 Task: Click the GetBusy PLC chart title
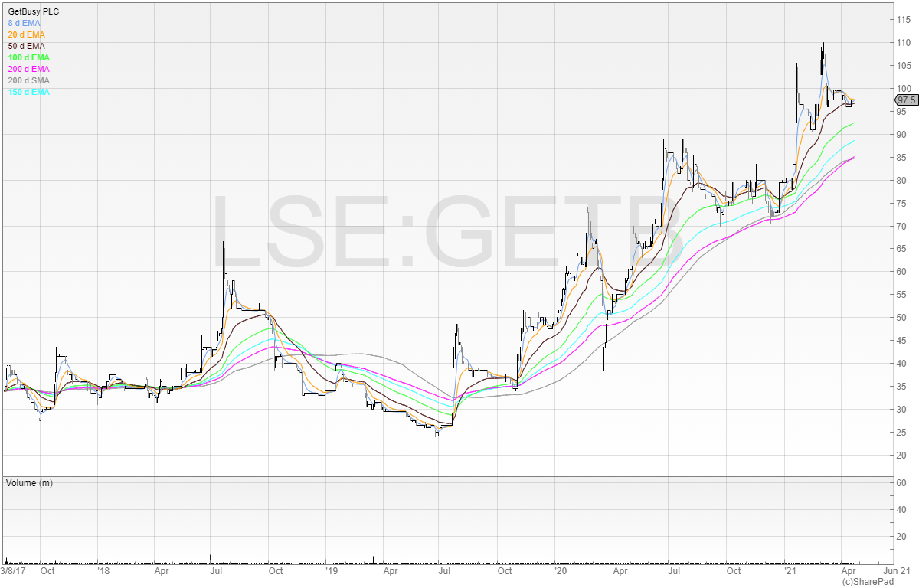[x=33, y=11]
